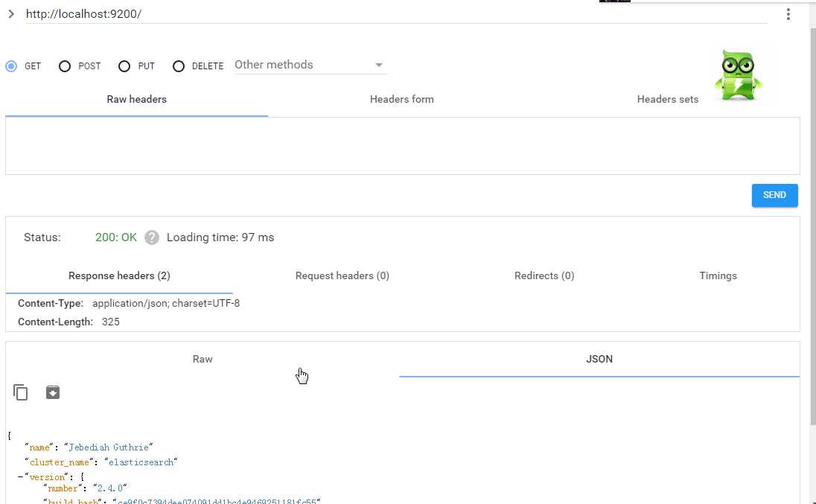Switch to Headers form tab

click(x=402, y=99)
